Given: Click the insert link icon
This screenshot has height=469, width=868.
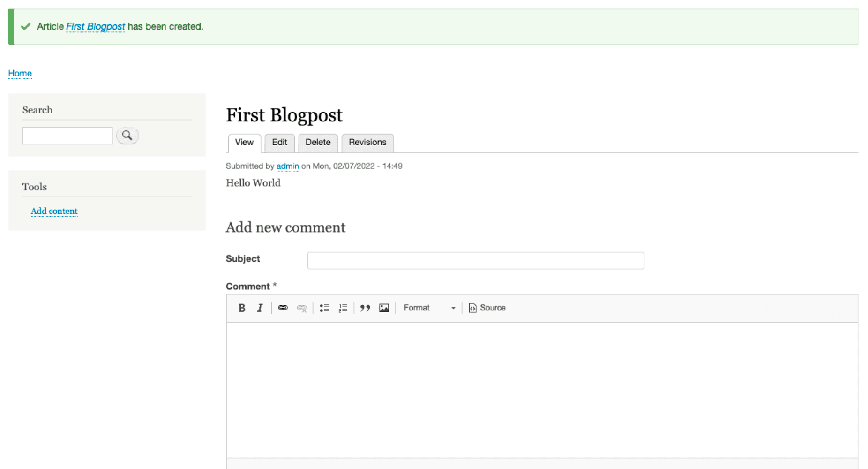Looking at the screenshot, I should pyautogui.click(x=283, y=308).
